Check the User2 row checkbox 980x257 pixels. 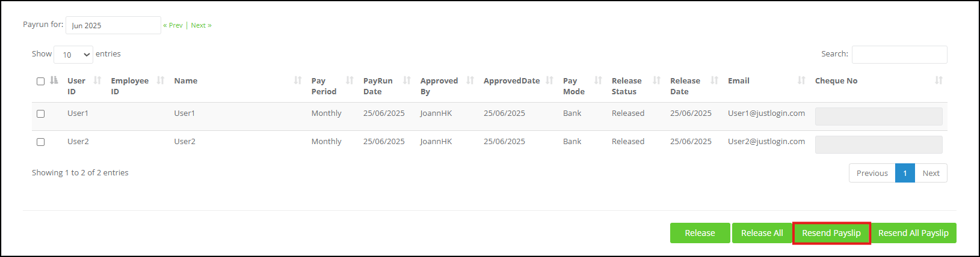point(40,142)
